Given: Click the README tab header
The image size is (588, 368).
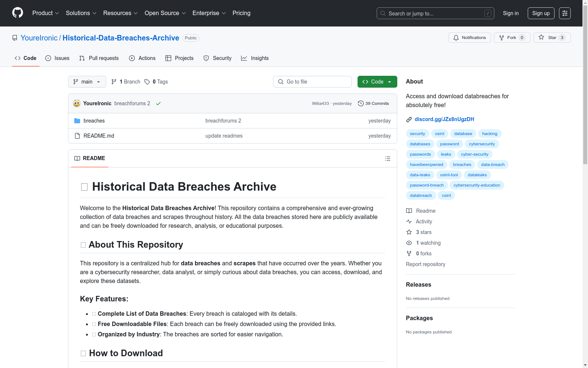Looking at the screenshot, I should tap(90, 158).
